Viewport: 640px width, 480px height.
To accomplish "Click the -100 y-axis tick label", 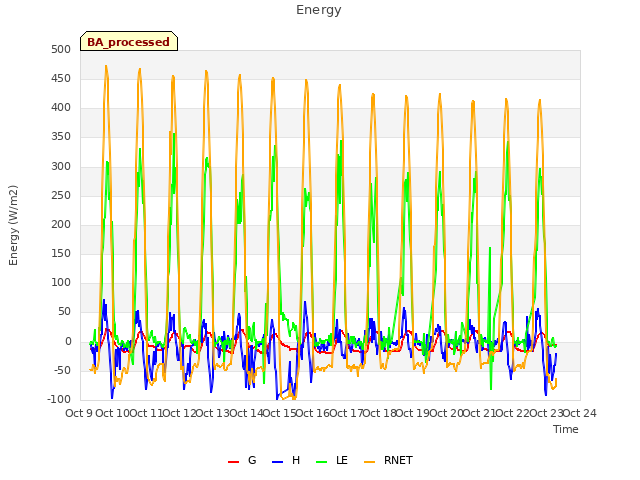I will 59,399.
